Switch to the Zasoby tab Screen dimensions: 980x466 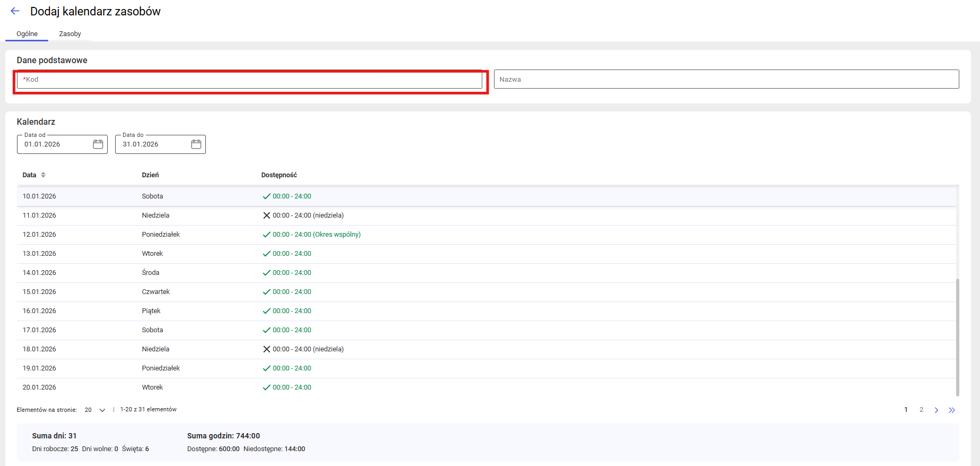70,34
